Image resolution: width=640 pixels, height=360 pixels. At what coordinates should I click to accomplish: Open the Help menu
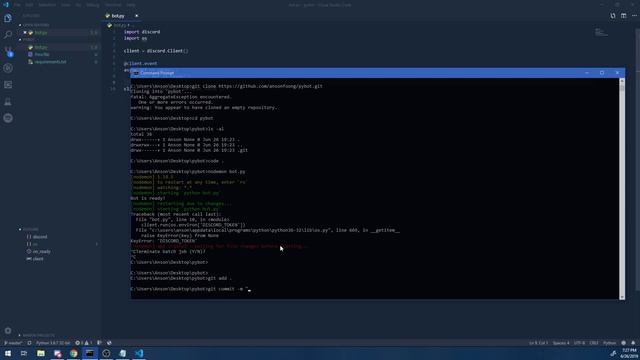tap(131, 5)
